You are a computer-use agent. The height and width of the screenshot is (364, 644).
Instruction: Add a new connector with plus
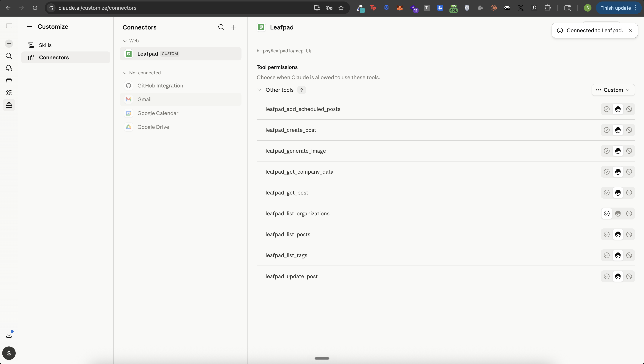[x=233, y=27]
